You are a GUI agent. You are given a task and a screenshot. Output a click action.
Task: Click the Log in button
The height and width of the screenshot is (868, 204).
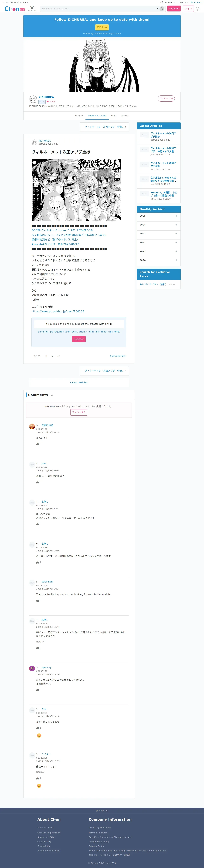[188, 8]
